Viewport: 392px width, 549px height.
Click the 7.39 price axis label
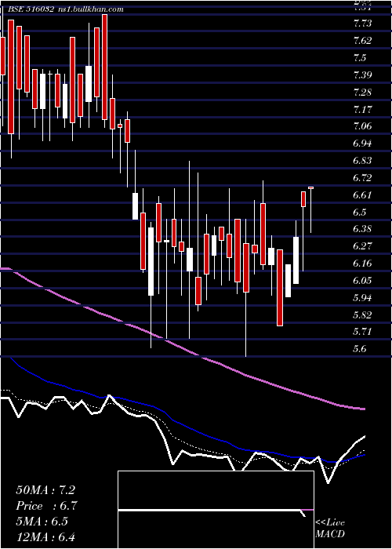pos(362,75)
